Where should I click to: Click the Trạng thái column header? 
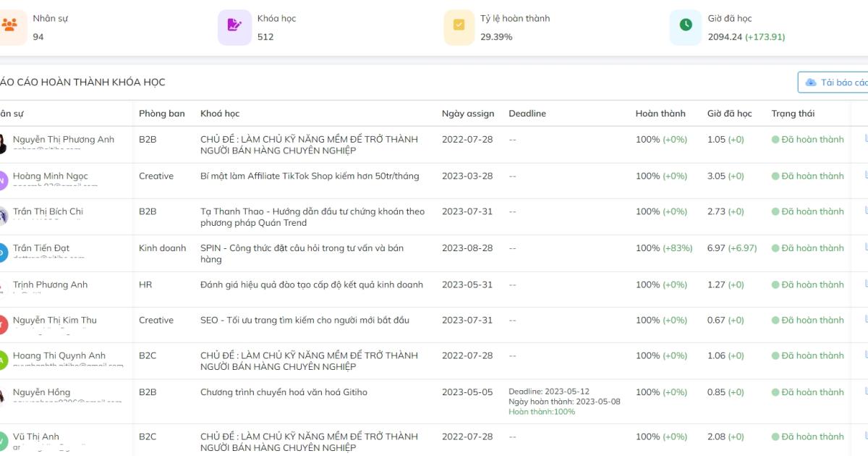(x=793, y=114)
